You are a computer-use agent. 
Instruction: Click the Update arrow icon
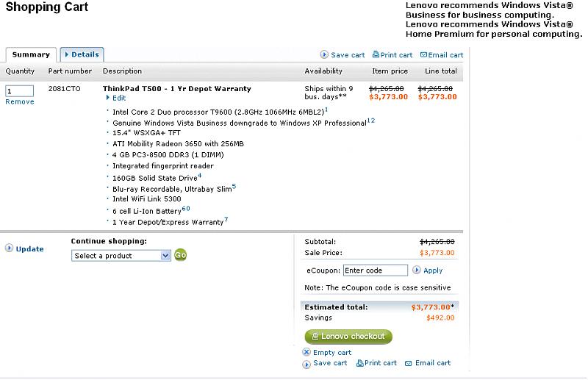pyautogui.click(x=9, y=248)
